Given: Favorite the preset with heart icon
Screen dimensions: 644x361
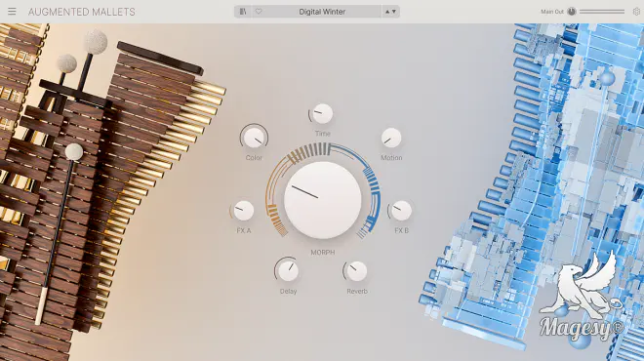Looking at the screenshot, I should point(259,12).
